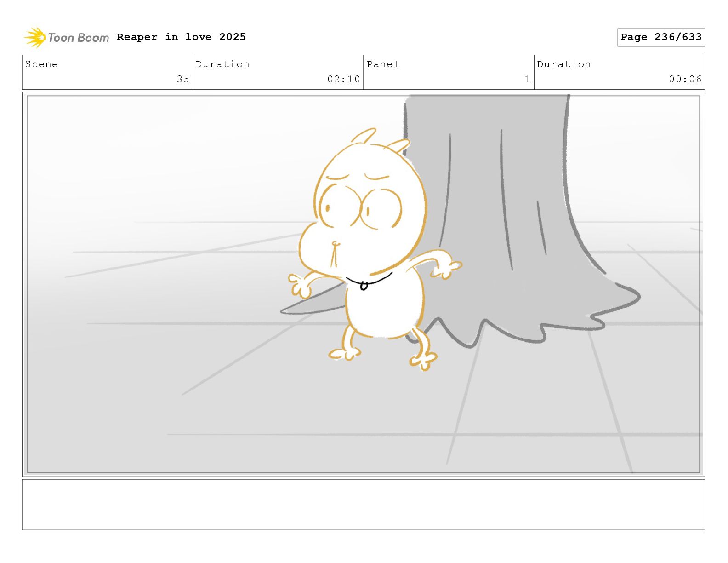This screenshot has width=728, height=563.
Task: Click the Toon Boom logo
Action: [67, 37]
